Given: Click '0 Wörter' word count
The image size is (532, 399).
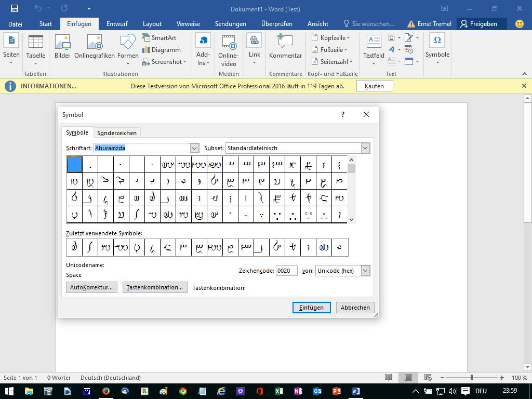Looking at the screenshot, I should (59, 378).
